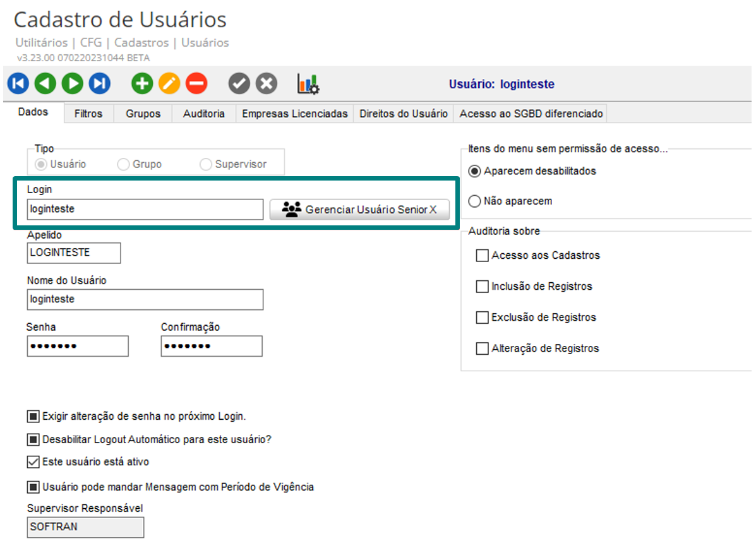Switch to the Dados tab
The height and width of the screenshot is (553, 756).
coord(33,112)
